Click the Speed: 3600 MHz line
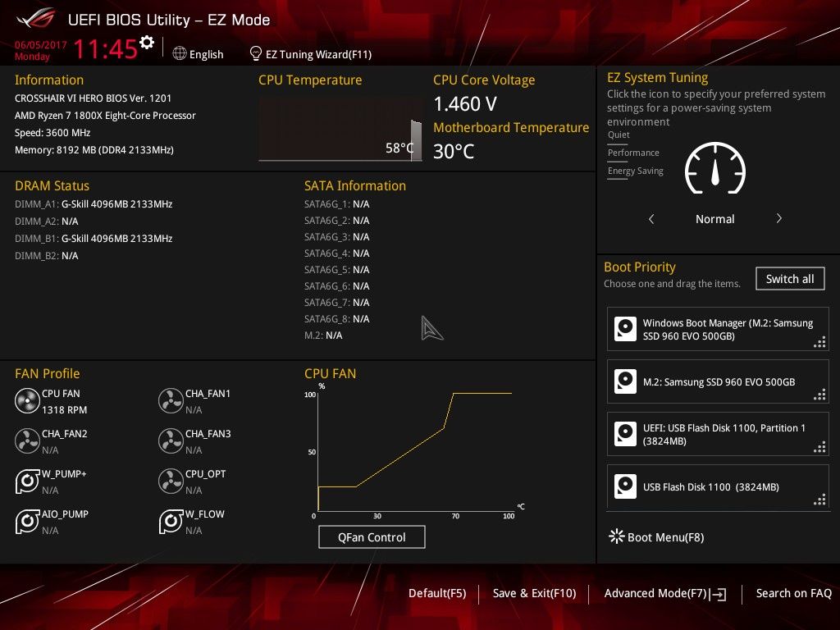Screen dimensions: 840x630 52,133
